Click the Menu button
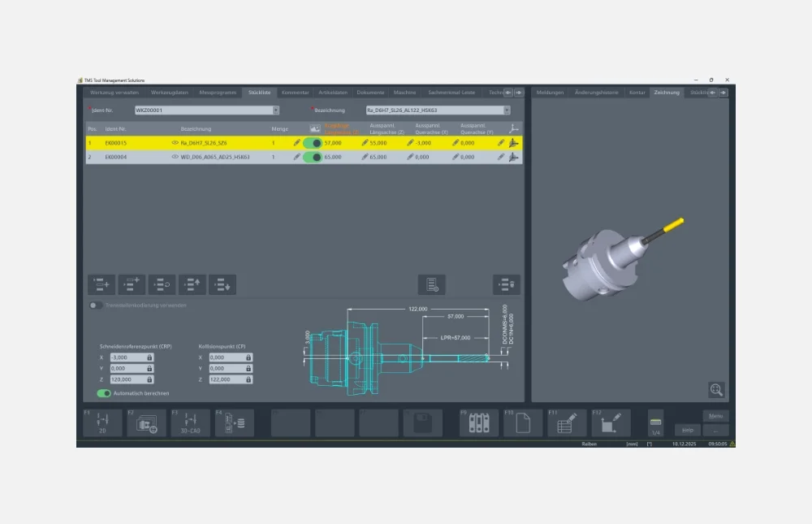 click(x=715, y=416)
